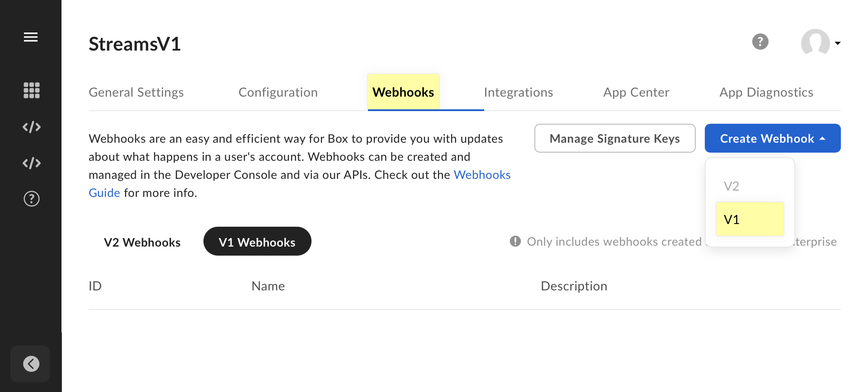Viewport: 868px width, 392px height.
Task: Open the top-right help icon
Action: pyautogui.click(x=760, y=42)
